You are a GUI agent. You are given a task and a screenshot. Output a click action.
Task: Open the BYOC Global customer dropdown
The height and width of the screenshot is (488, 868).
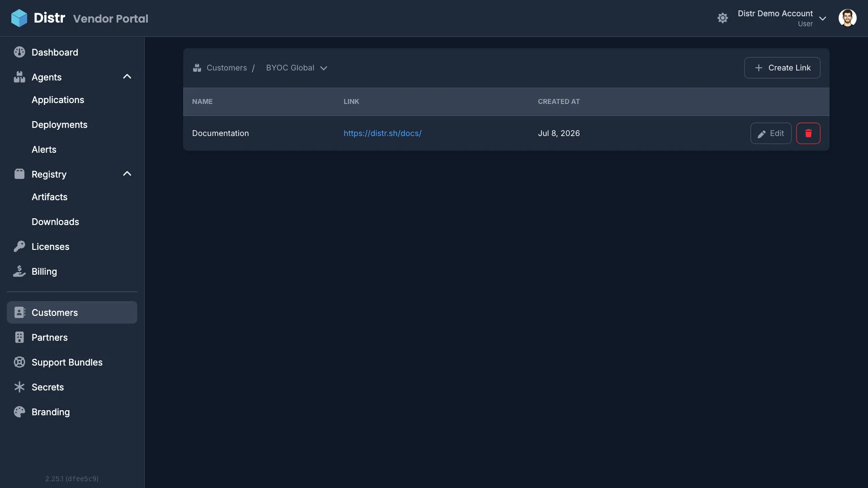click(297, 68)
